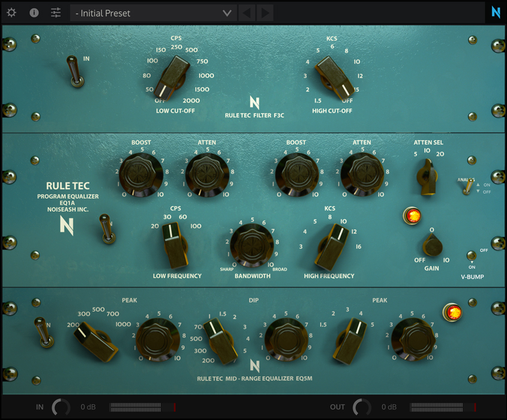The image size is (507, 420).
Task: Toggle the Mid-Range Equalizer EQ5M IN switch
Action: point(44,332)
